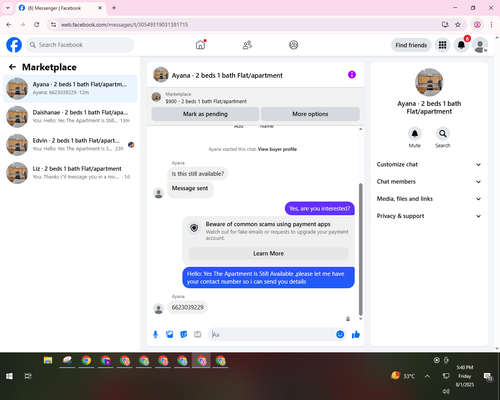
Task: Open the Windows Start menu
Action: pos(9,376)
